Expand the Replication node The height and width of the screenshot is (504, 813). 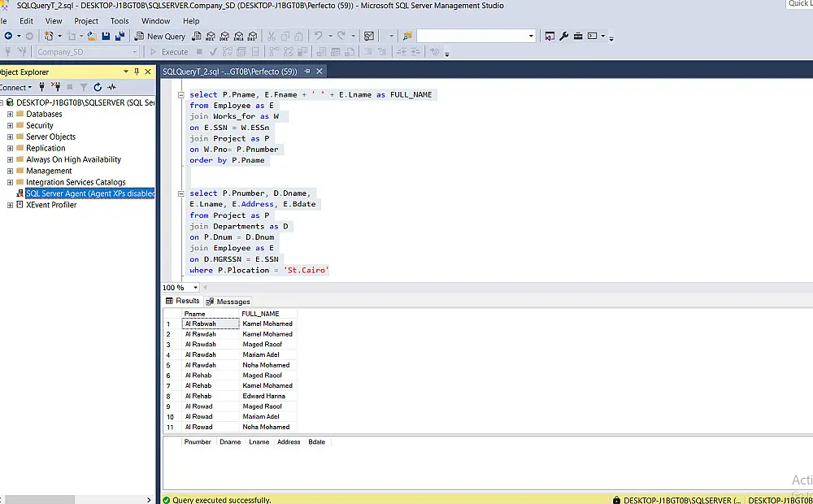click(x=10, y=148)
